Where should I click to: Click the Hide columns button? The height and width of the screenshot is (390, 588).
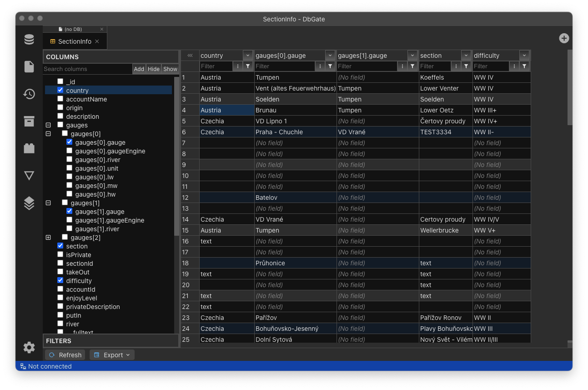point(154,69)
